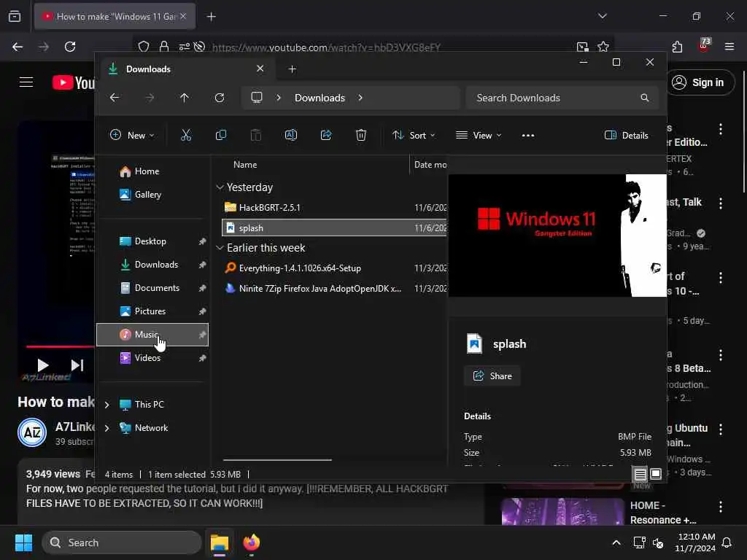Select the HackBGRT-2.5.1 folder
The width and height of the screenshot is (747, 560).
(x=333, y=208)
